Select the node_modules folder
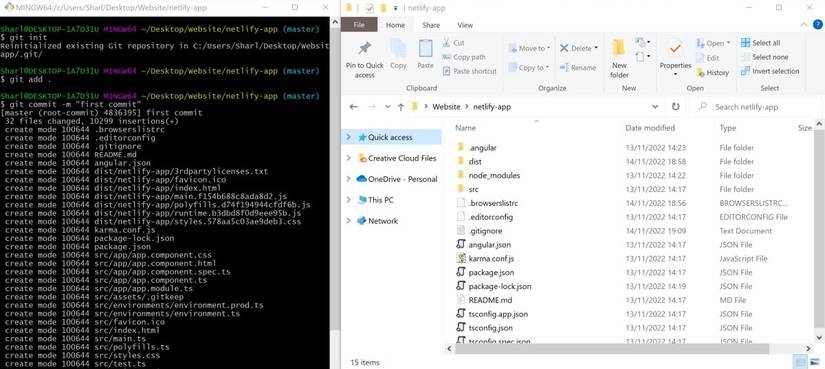The height and width of the screenshot is (369, 825). [494, 175]
